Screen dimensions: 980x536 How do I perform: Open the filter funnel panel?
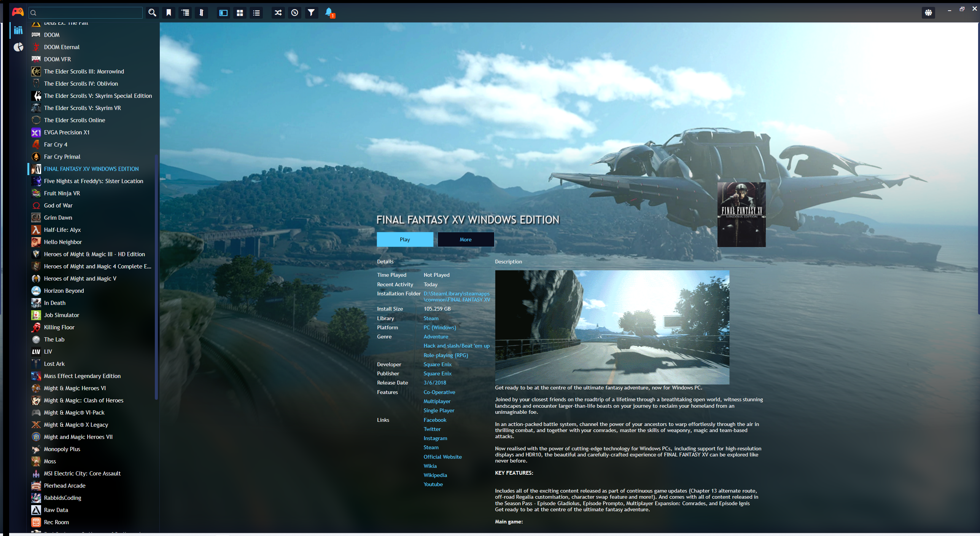click(311, 13)
